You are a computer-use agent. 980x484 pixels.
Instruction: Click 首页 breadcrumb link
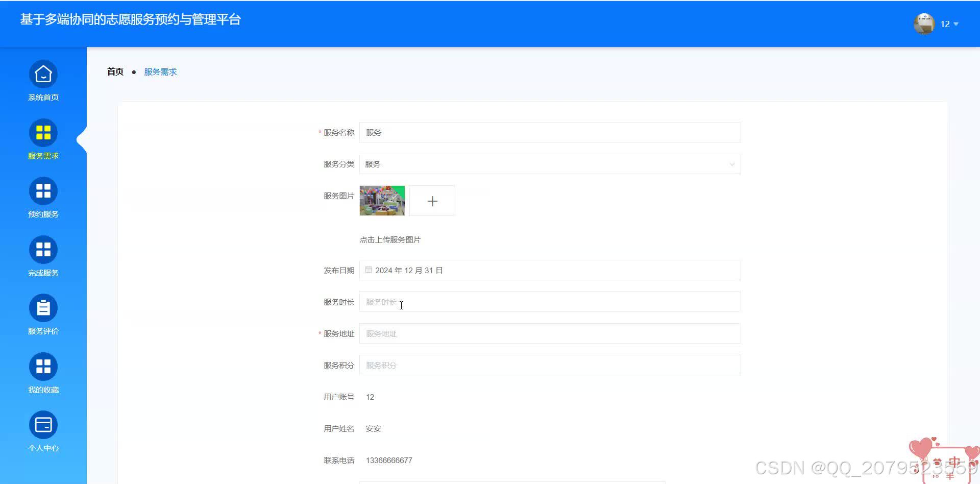click(x=115, y=71)
